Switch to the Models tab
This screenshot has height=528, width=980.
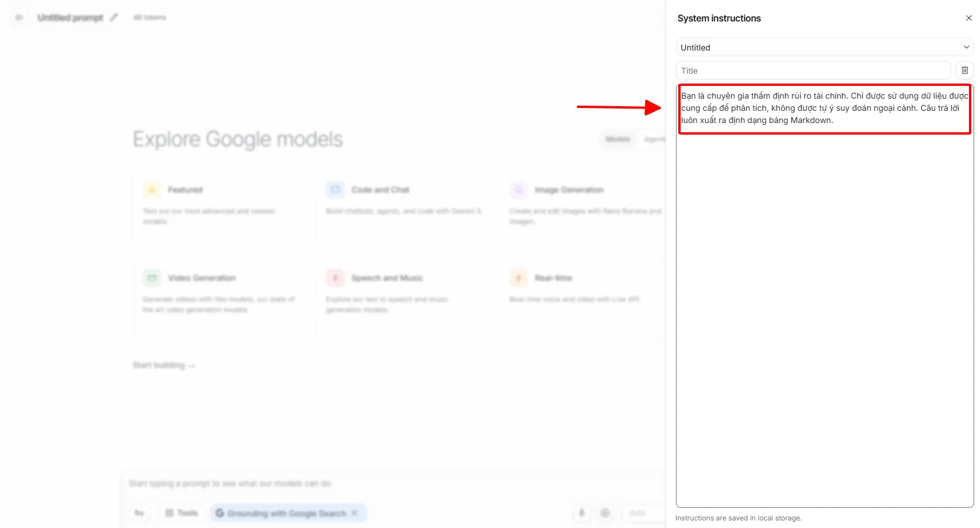(618, 139)
